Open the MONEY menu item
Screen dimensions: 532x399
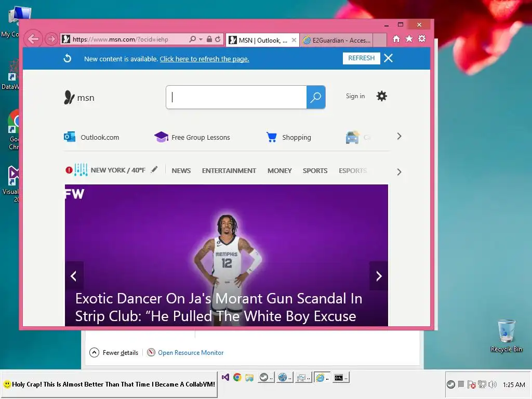click(280, 170)
